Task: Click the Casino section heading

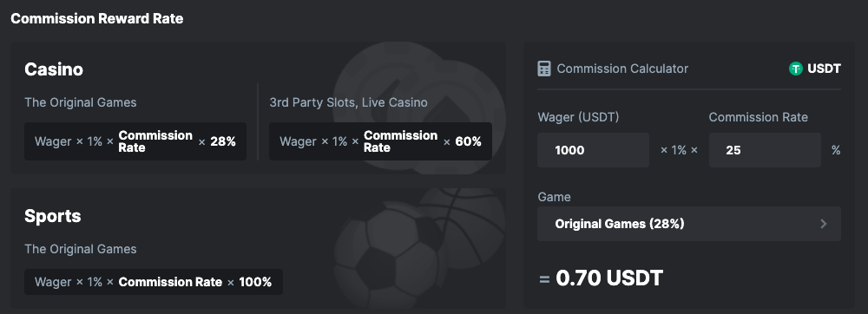Action: pyautogui.click(x=54, y=69)
